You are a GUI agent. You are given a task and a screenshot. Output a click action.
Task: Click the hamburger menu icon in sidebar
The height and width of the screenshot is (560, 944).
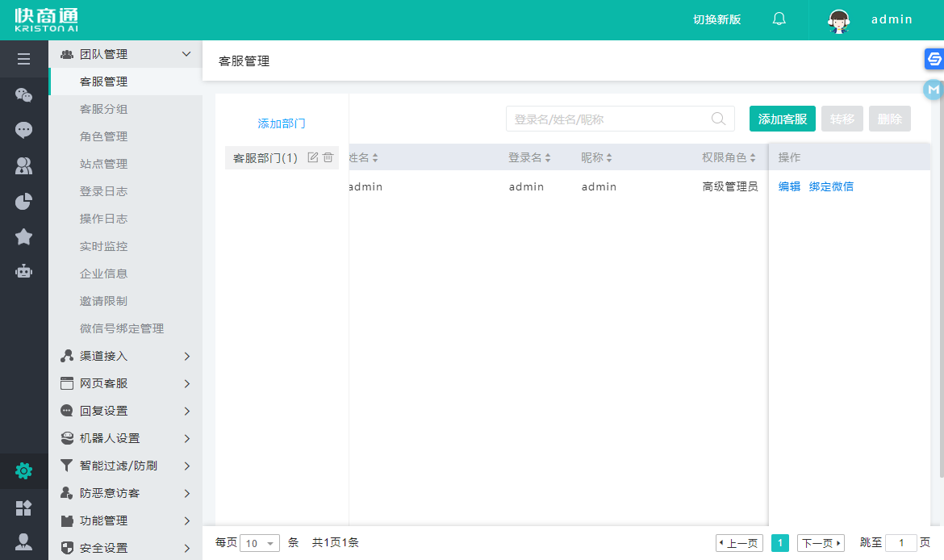click(23, 59)
